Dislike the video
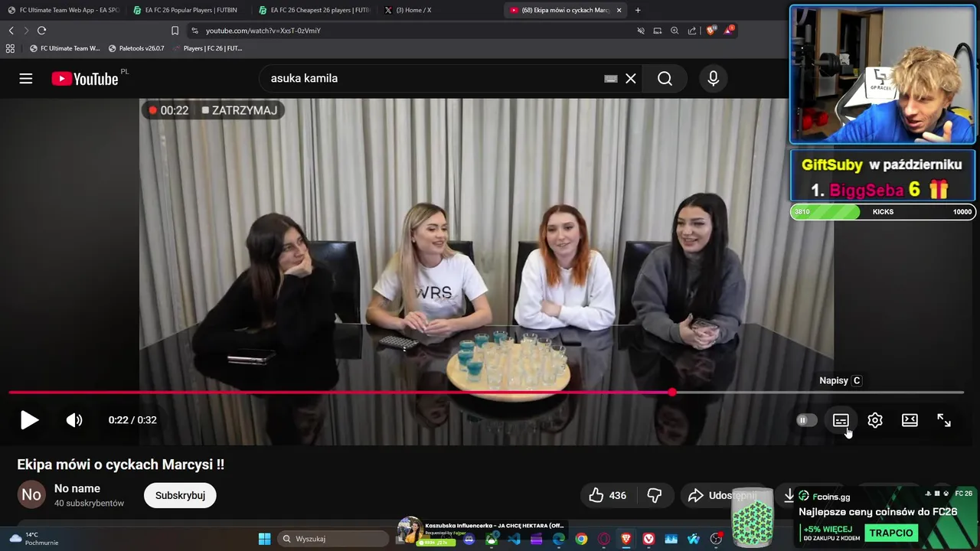 [655, 495]
